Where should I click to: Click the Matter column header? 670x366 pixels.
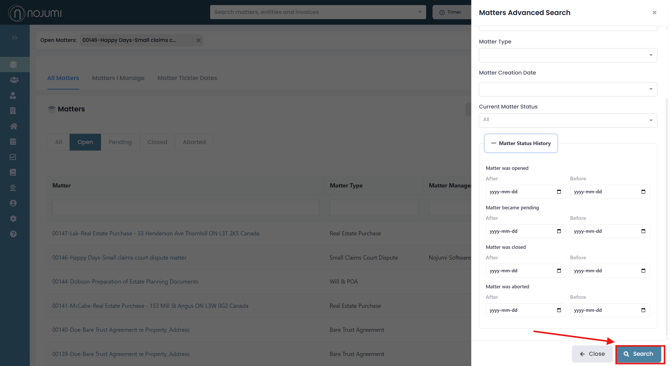[62, 185]
